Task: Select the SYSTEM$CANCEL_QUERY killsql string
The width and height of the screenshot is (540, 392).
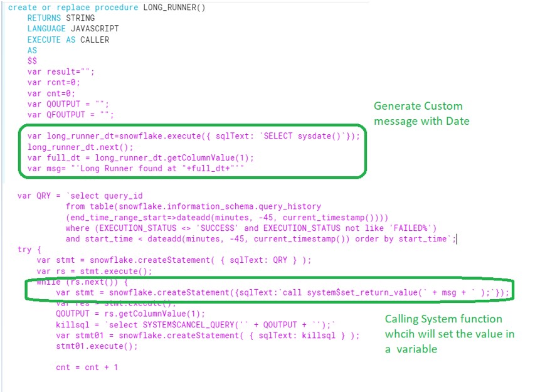Action: pyautogui.click(x=179, y=325)
